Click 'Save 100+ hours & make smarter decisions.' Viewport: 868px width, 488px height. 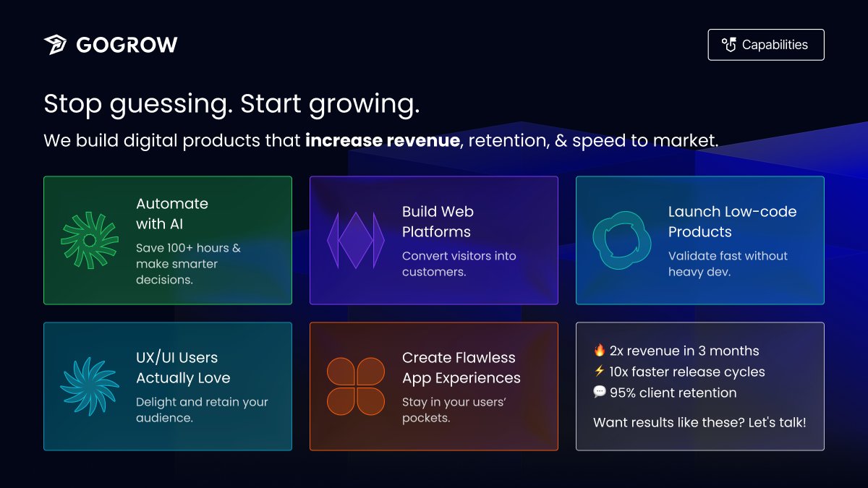coord(188,264)
